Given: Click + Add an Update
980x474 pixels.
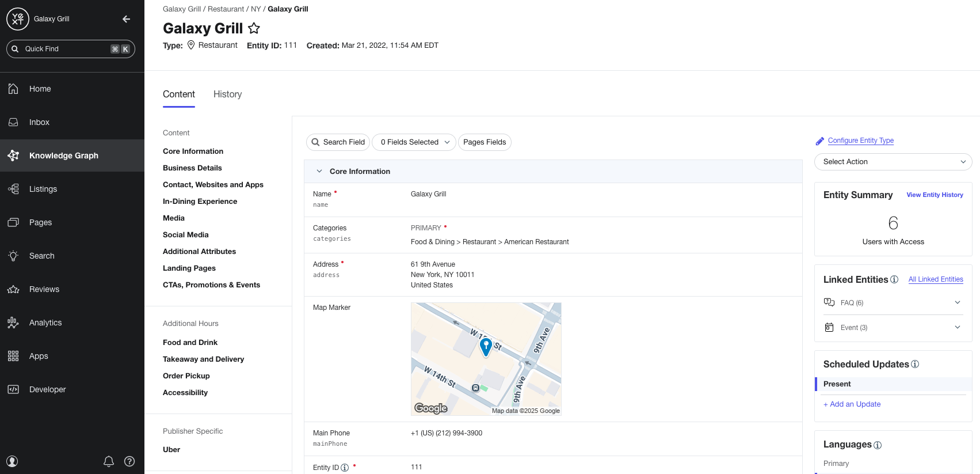Looking at the screenshot, I should coord(852,404).
